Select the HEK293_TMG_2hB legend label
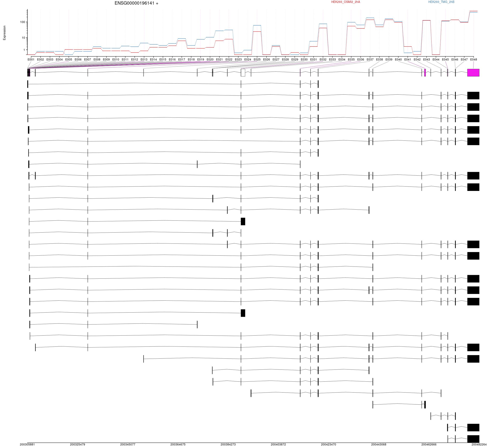This screenshot has width=502, height=448. coord(441,2)
